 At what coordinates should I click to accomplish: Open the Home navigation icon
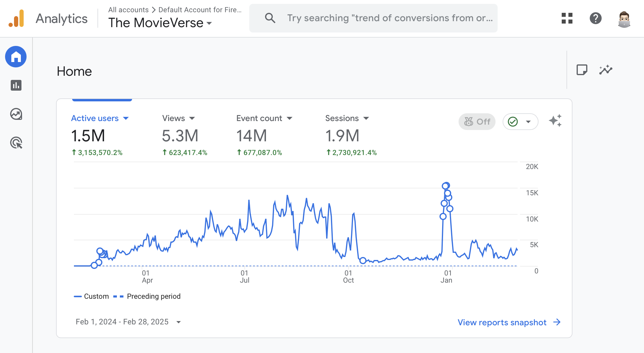click(x=16, y=57)
